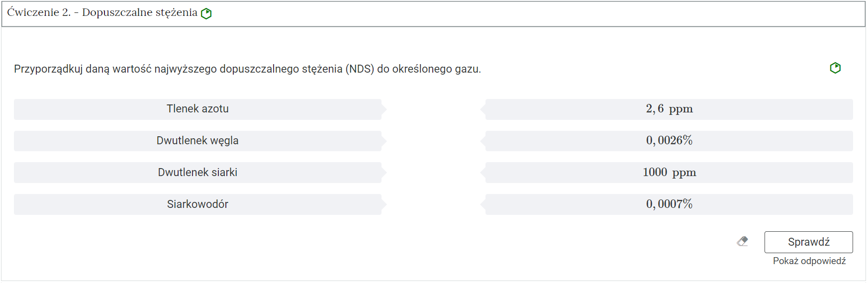Select the Dwutlenek węgla item

(197, 141)
